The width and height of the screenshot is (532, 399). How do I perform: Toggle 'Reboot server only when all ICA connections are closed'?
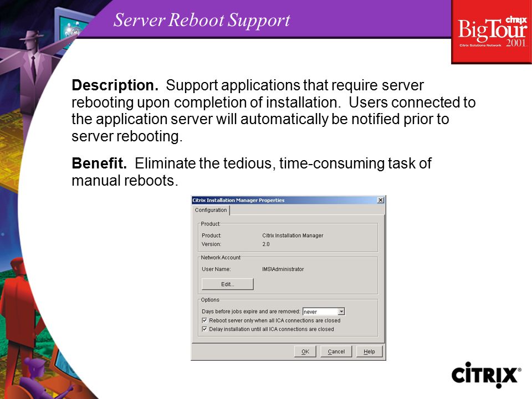click(x=204, y=320)
